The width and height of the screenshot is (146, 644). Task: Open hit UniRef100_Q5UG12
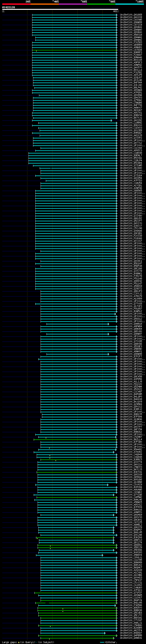point(131,319)
